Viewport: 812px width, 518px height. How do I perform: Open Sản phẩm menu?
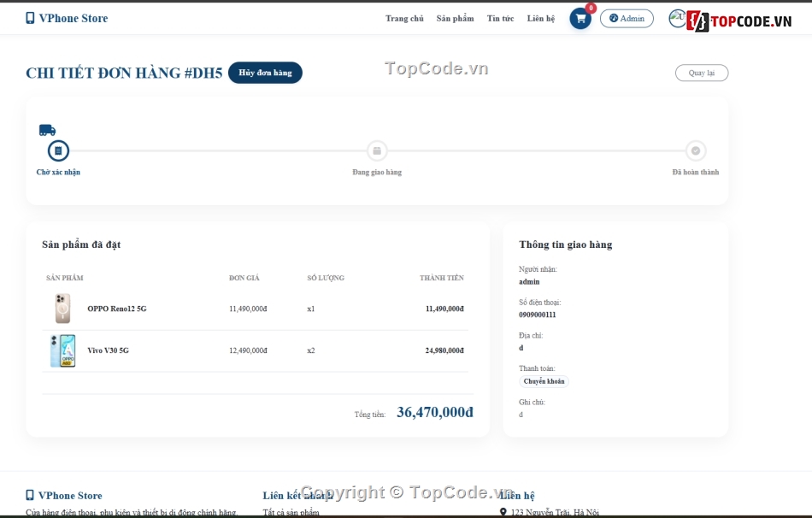point(456,19)
